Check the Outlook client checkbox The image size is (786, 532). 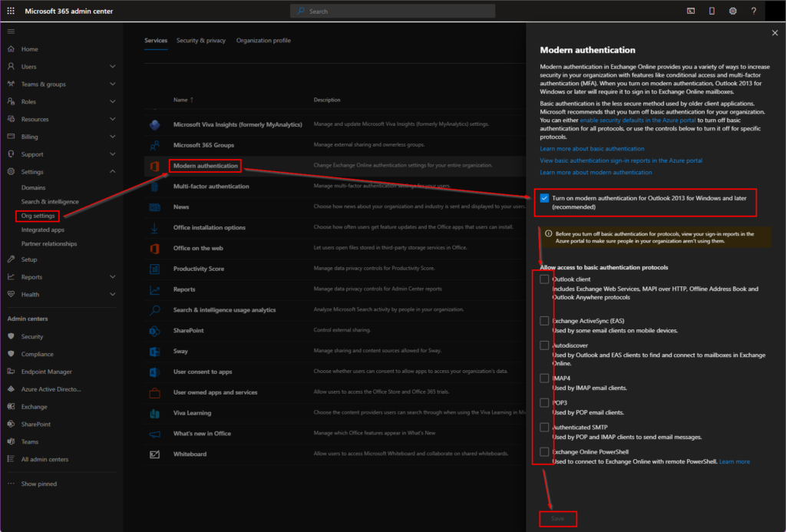pyautogui.click(x=544, y=279)
